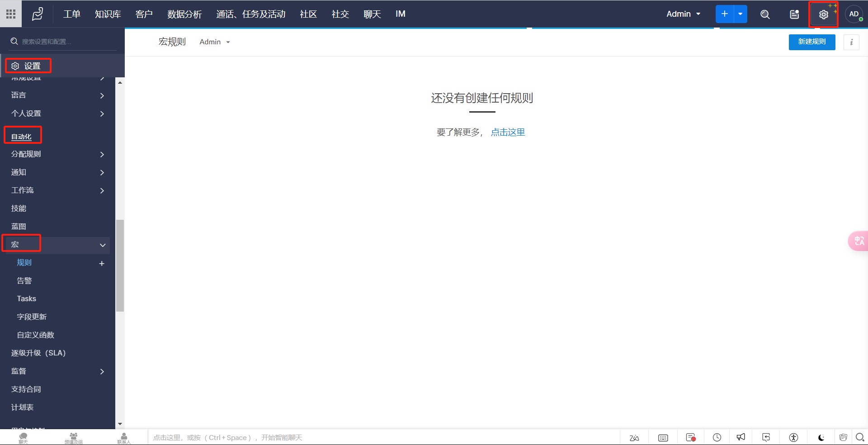Viewport: 868px width, 445px height.
Task: Click the sidebar vertical scrollbar thumb
Action: tap(120, 265)
